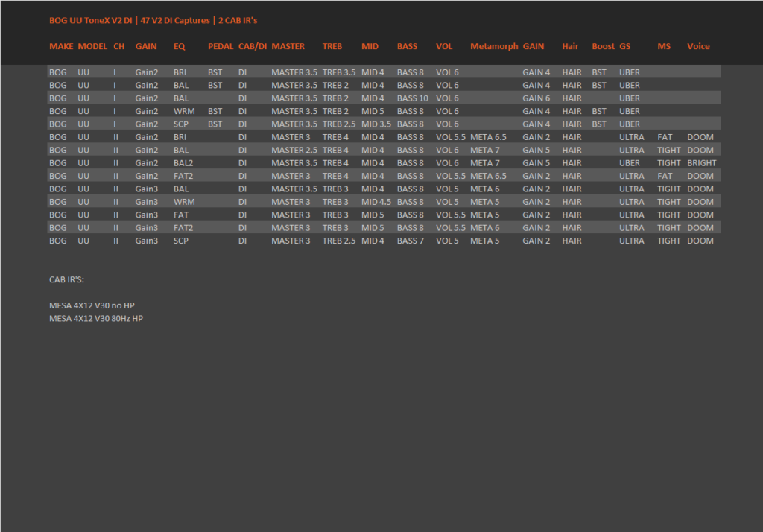Click the Boost column header
The image size is (763, 532).
coord(604,46)
